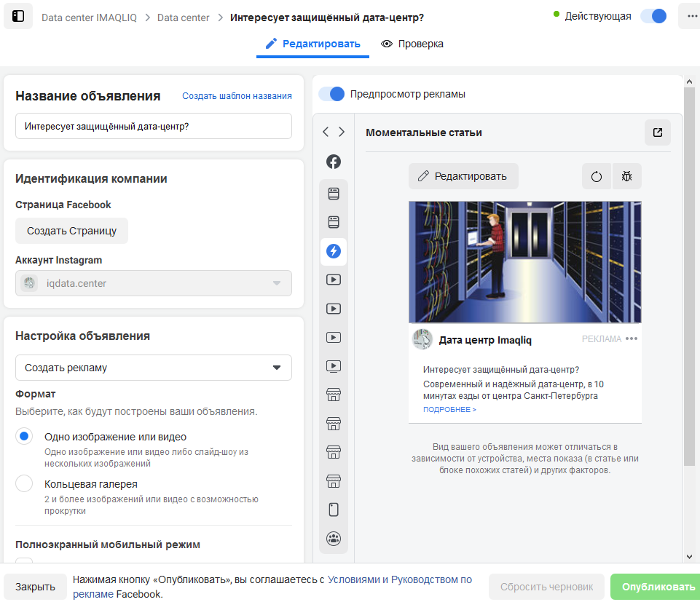Open the Создать шаблон названия link
The image size is (700, 602).
(237, 96)
